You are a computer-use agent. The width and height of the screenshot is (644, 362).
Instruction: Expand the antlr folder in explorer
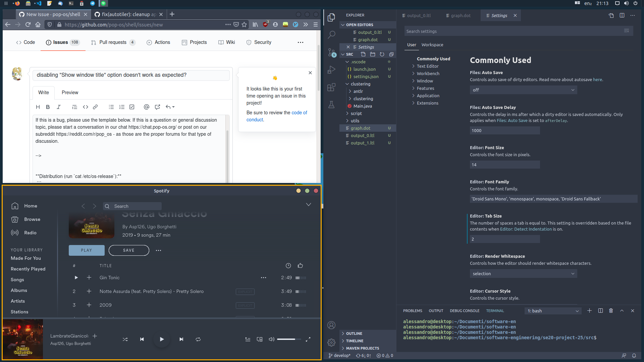pos(358,91)
